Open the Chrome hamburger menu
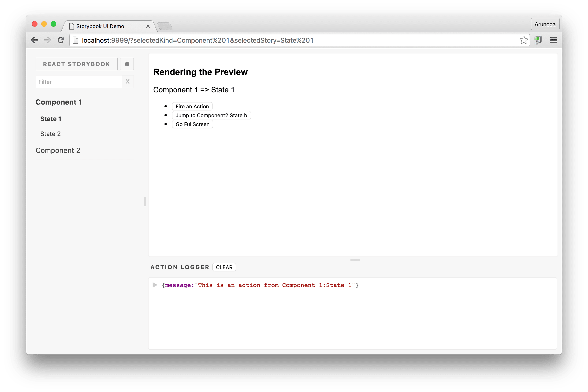Viewport: 588px width, 392px height. click(553, 40)
